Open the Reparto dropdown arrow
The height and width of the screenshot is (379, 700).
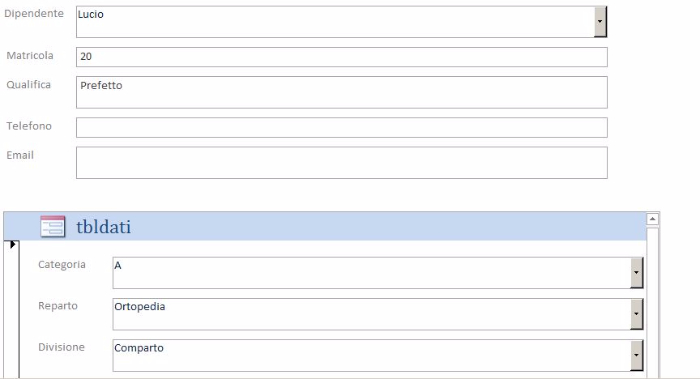point(636,314)
